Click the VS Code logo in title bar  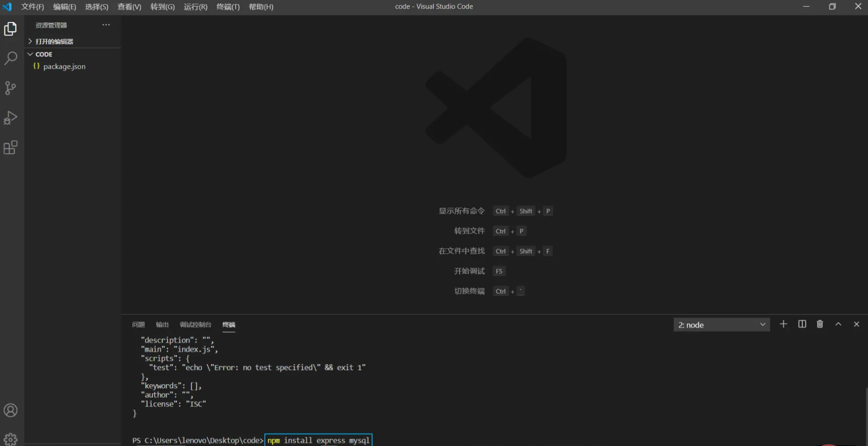pyautogui.click(x=7, y=7)
